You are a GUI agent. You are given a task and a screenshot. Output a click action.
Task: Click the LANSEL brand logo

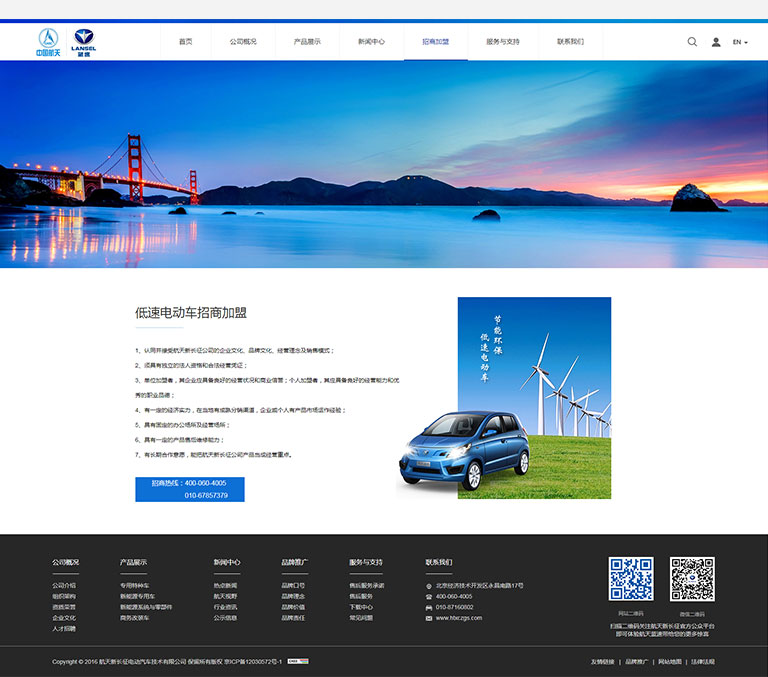85,42
